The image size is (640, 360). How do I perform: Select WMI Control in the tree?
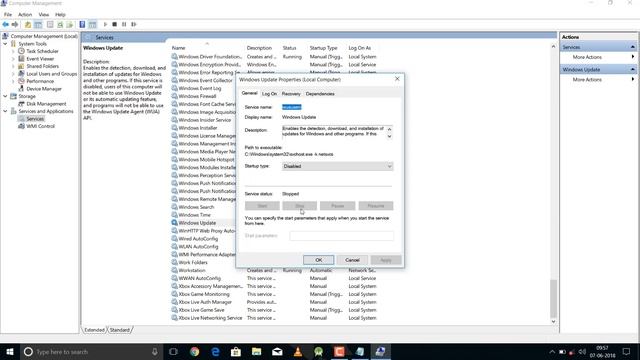40,126
